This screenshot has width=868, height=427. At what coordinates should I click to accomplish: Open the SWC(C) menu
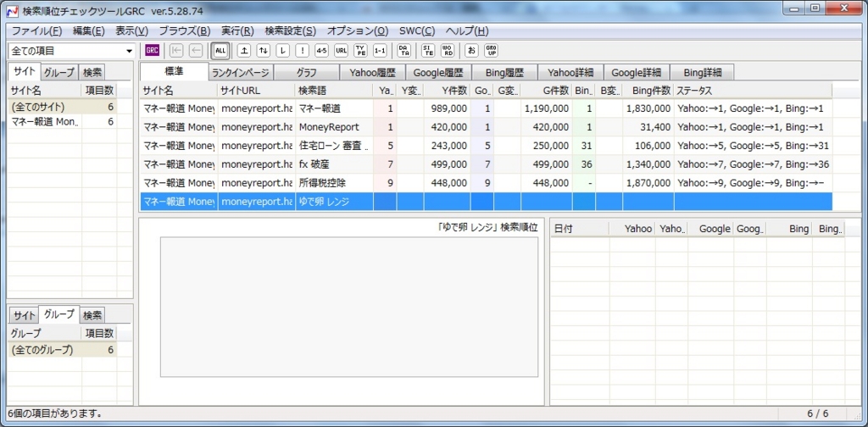417,31
